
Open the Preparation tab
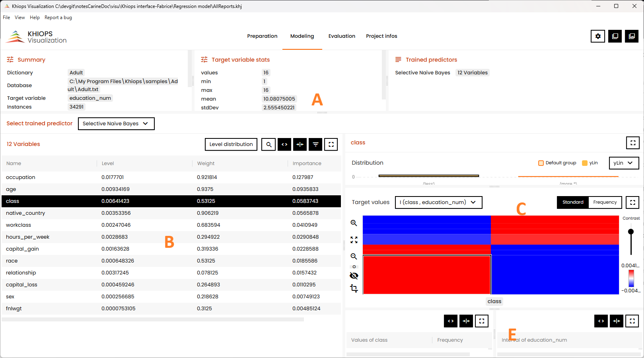[262, 36]
